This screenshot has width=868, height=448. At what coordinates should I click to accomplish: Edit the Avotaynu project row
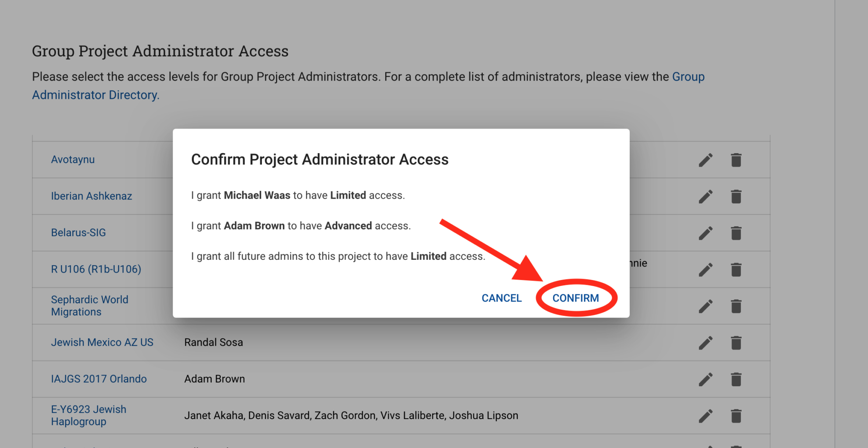tap(705, 160)
